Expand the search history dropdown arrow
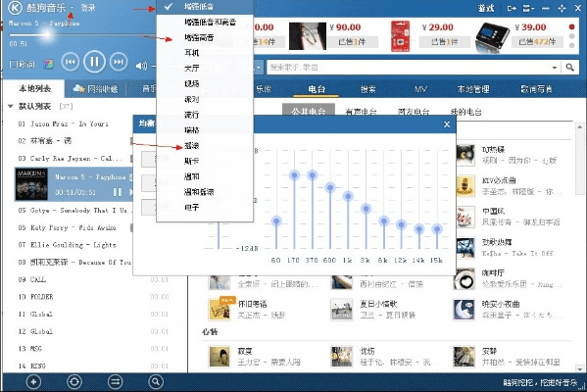 [555, 68]
